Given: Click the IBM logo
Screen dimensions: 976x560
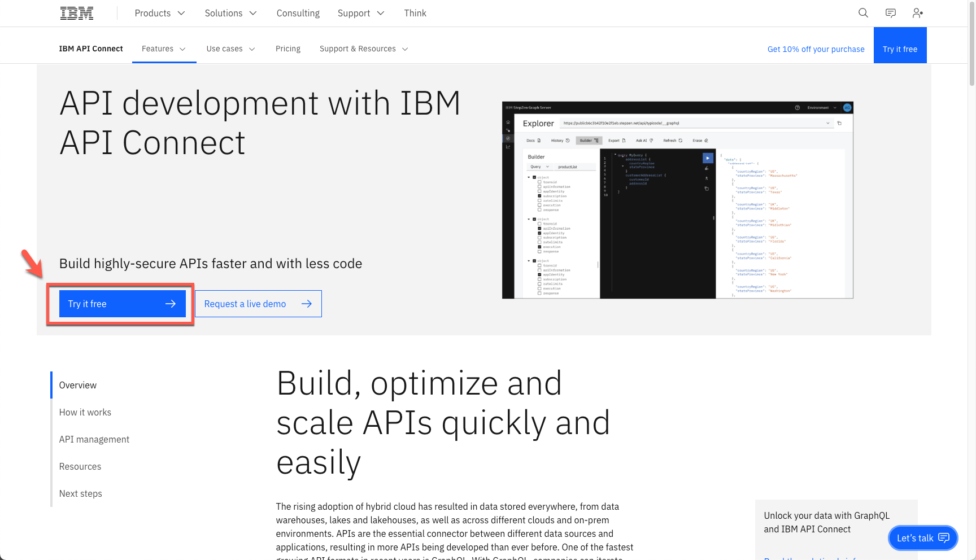Looking at the screenshot, I should tap(77, 13).
